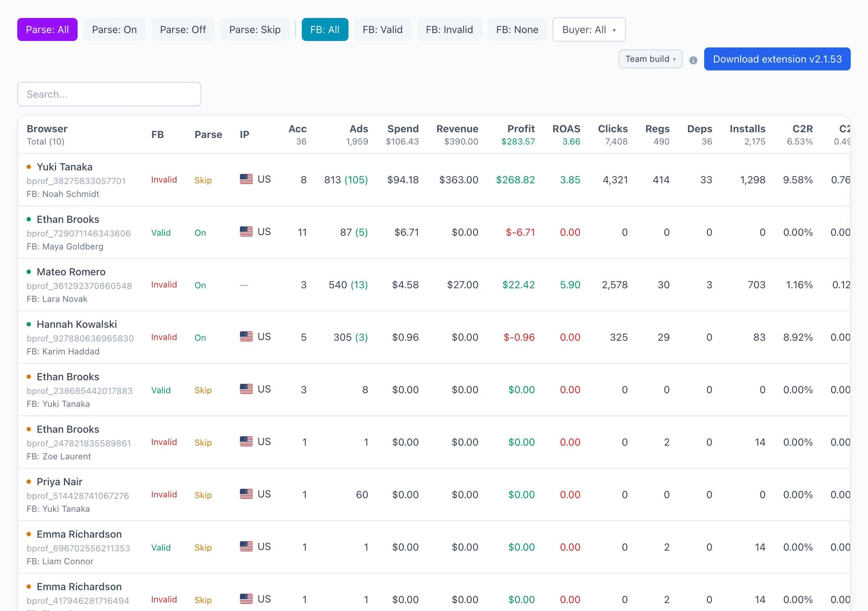Image resolution: width=868 pixels, height=611 pixels.
Task: Switch to the FB: Invalid filter
Action: (449, 29)
